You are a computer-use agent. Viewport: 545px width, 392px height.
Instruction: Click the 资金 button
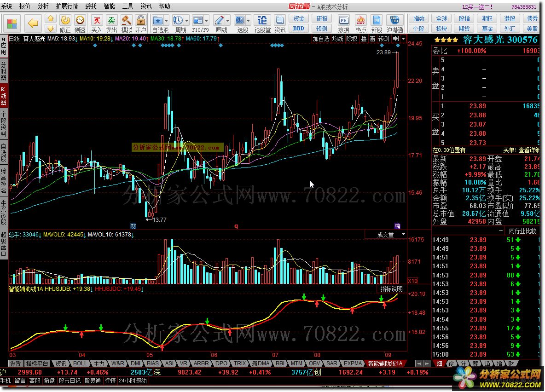pyautogui.click(x=299, y=18)
